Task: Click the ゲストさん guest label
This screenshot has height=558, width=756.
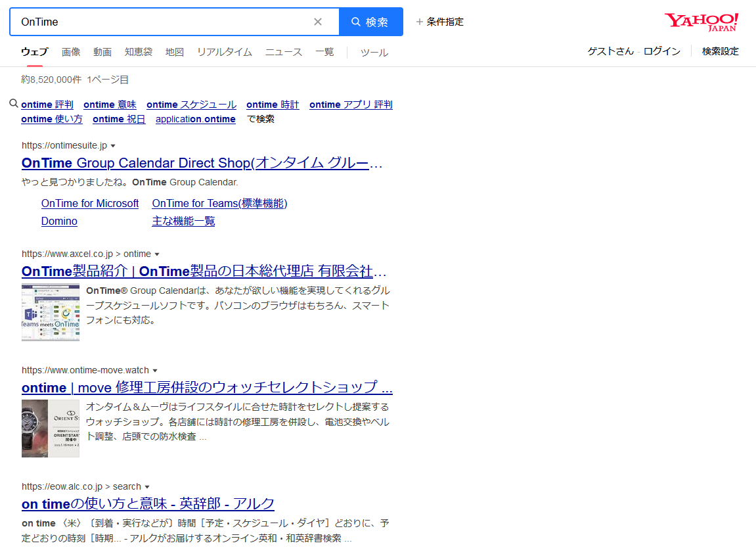Action: tap(610, 51)
